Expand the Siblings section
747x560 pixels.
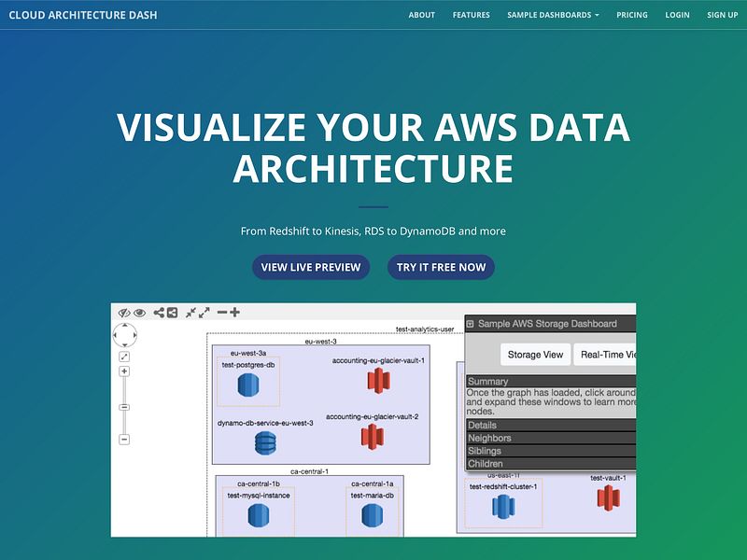[x=551, y=451]
